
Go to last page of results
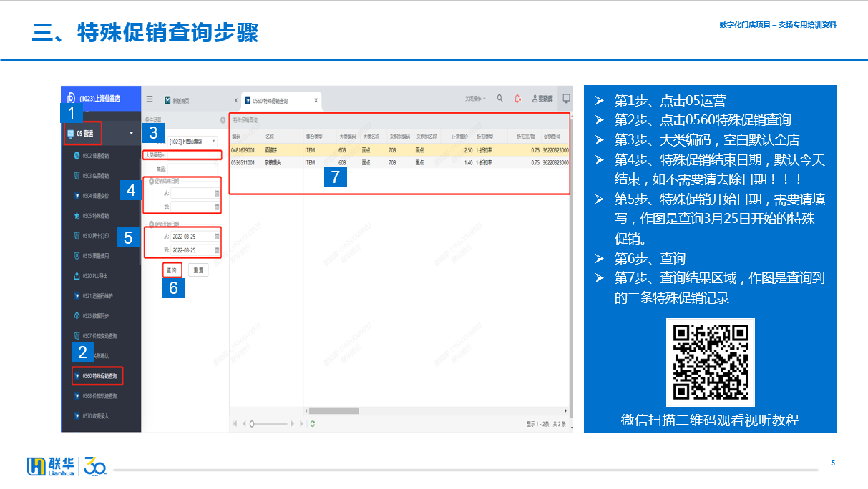pos(301,424)
